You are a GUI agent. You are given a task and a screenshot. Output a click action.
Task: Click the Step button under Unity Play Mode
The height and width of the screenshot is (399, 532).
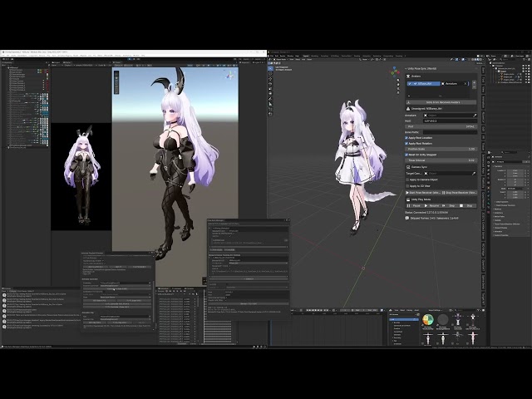451,205
